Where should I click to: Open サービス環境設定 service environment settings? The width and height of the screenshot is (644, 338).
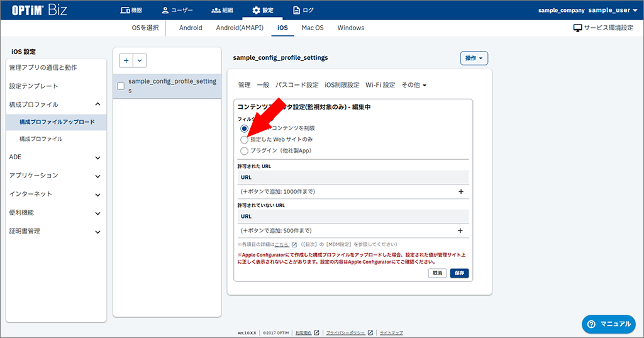(x=603, y=28)
